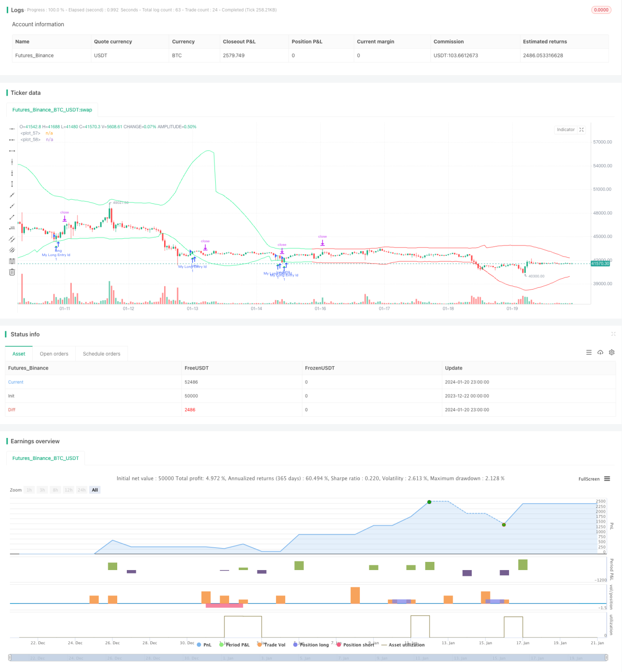Select the diagonal ray line tool
This screenshot has height=672, width=622.
click(x=12, y=206)
